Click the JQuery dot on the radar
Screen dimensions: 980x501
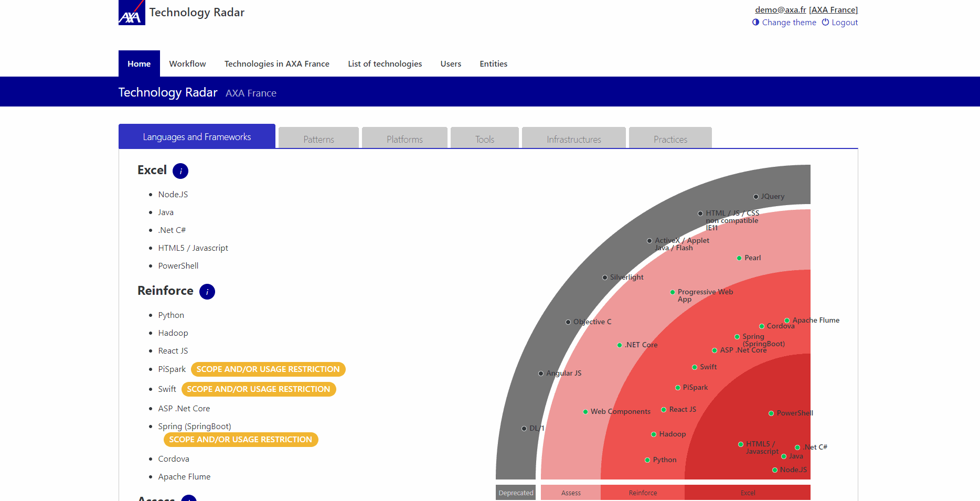756,197
